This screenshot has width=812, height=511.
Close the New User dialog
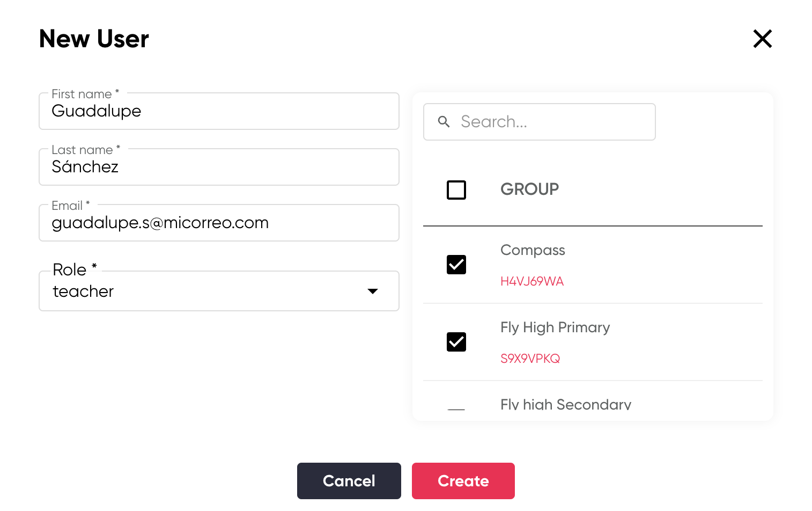pyautogui.click(x=762, y=39)
